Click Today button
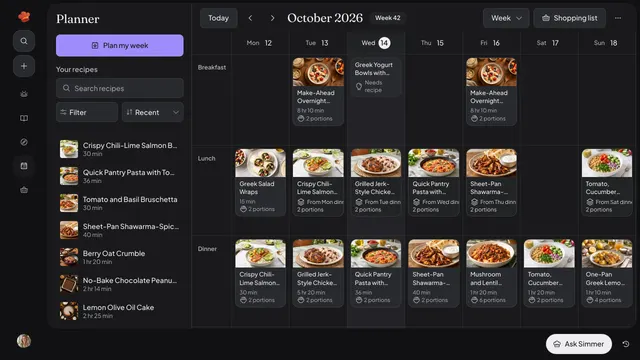The image size is (640, 360). (218, 18)
